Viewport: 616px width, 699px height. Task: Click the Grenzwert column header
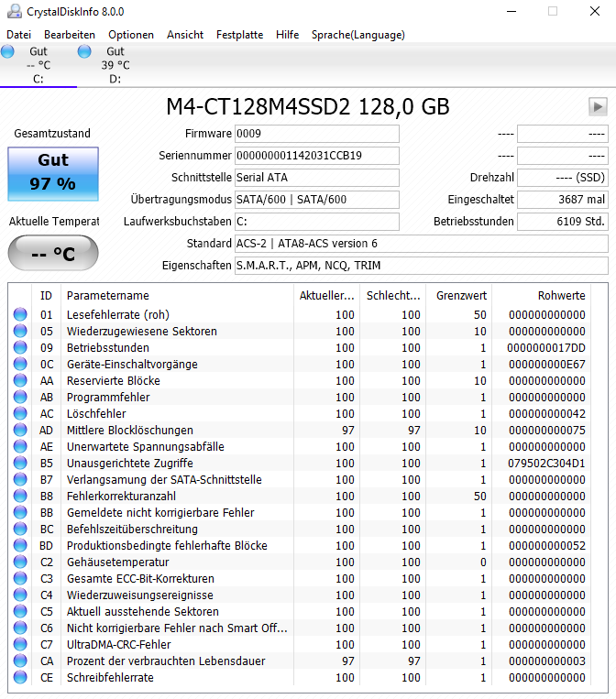tap(459, 296)
